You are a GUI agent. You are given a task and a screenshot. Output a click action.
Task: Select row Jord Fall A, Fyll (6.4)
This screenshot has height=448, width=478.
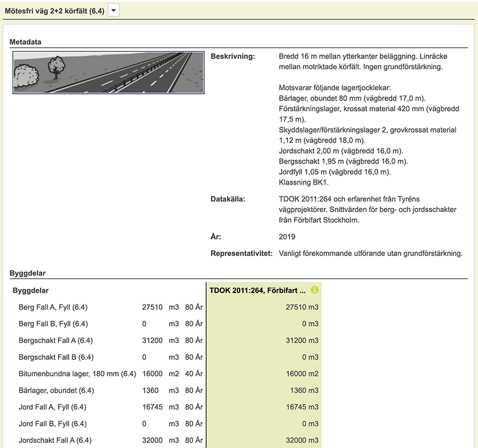click(x=111, y=407)
